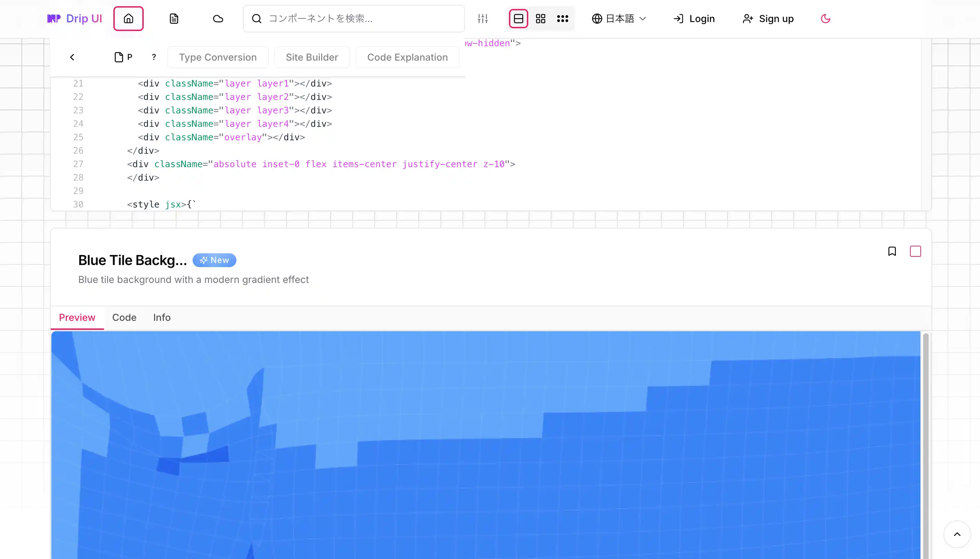This screenshot has height=559, width=980.
Task: Switch to 2x2 grid layout view
Action: click(x=540, y=18)
